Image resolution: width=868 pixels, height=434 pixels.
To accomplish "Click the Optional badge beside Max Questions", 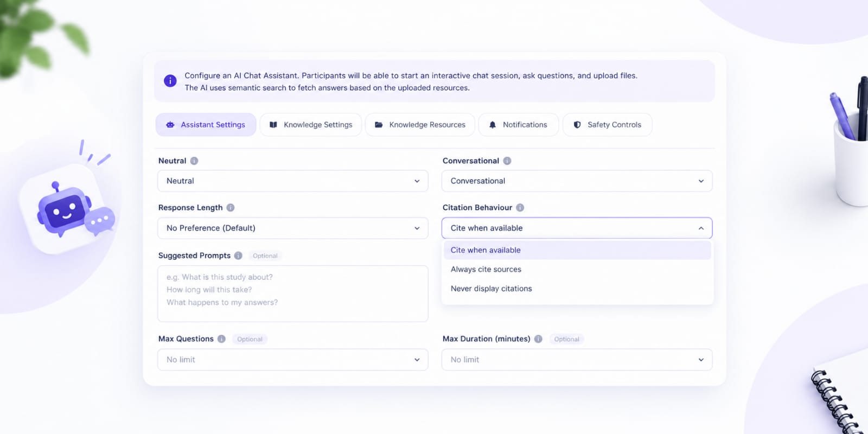I will (x=250, y=339).
